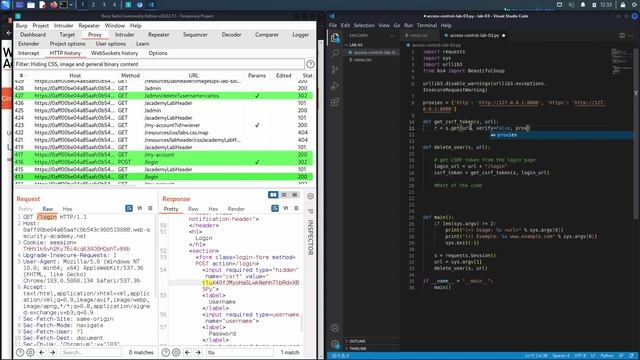The width and height of the screenshot is (640, 360).
Task: Open the Burp menu in the Burp Suite menu bar
Action: (21, 25)
